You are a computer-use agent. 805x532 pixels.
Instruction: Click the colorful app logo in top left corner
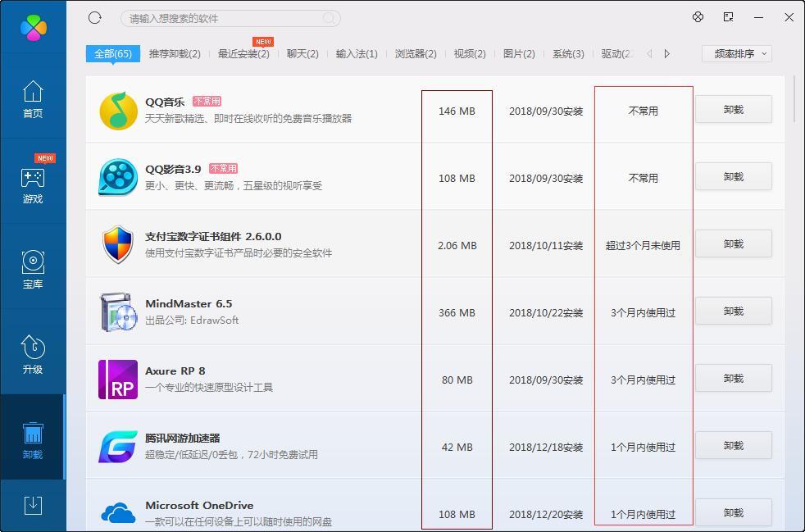click(32, 27)
